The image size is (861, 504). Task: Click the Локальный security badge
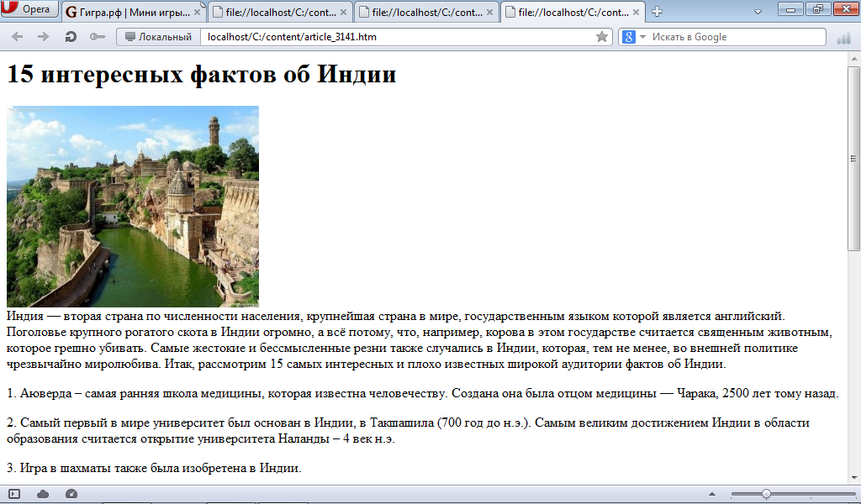click(x=158, y=37)
